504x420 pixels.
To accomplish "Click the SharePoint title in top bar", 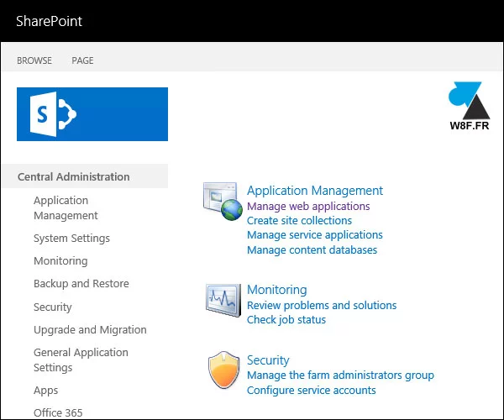I will point(49,21).
